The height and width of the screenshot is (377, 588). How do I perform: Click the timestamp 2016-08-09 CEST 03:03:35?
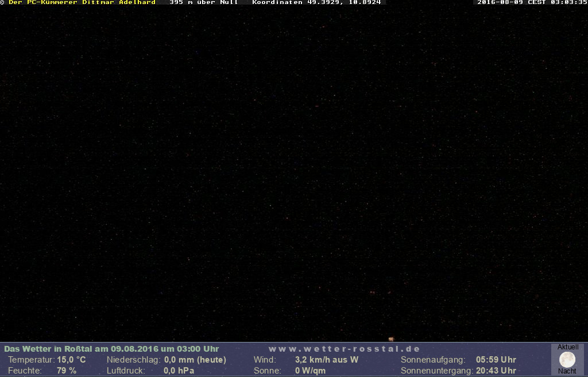[532, 2]
